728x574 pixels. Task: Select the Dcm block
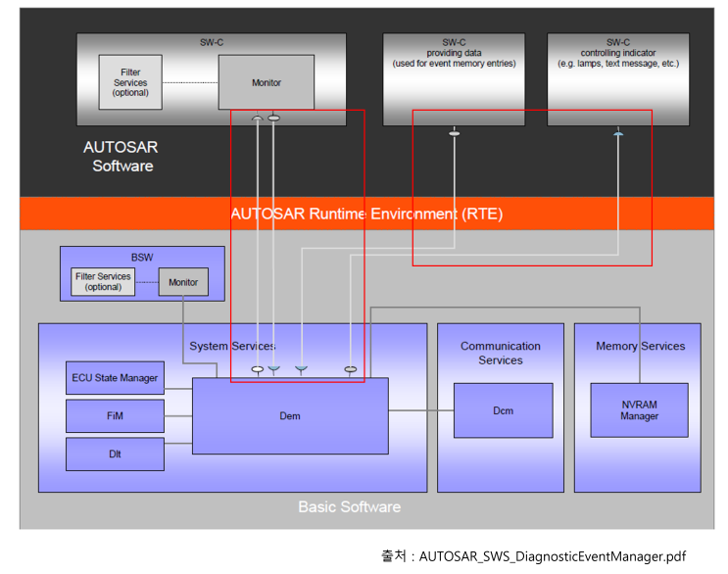click(x=503, y=410)
